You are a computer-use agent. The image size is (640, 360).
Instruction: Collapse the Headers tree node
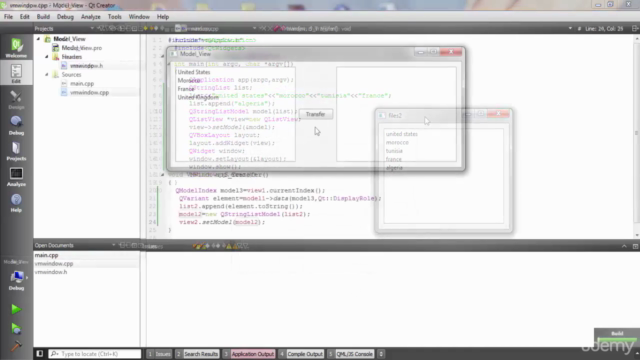tap(47, 57)
